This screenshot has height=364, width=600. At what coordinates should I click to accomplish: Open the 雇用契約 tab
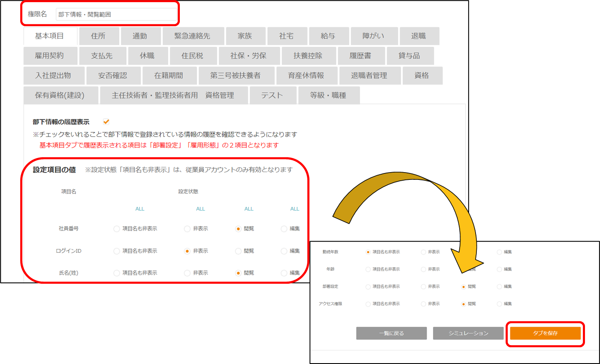[x=49, y=56]
